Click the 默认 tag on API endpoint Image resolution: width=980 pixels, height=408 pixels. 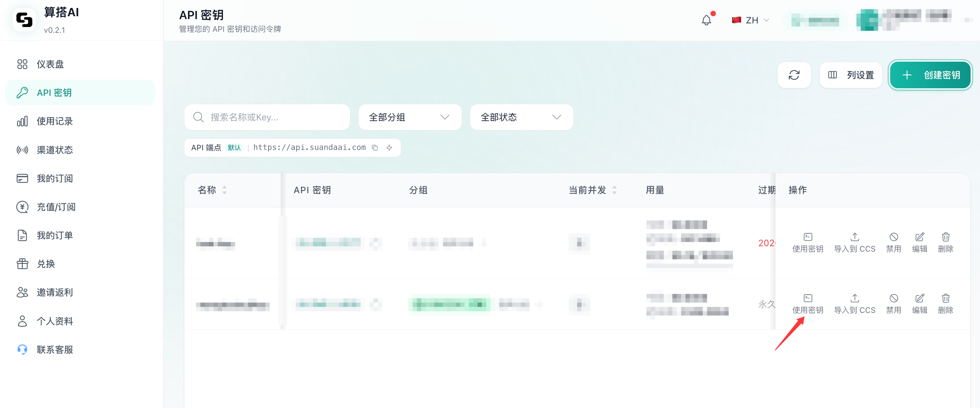click(234, 148)
